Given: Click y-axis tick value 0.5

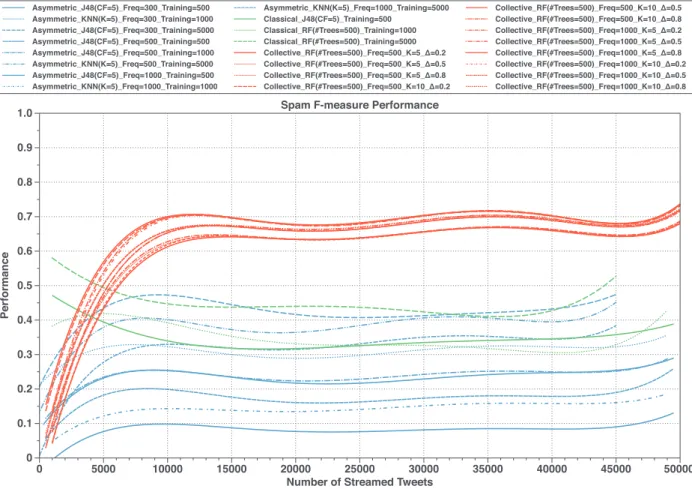Looking at the screenshot, I should (x=25, y=285).
